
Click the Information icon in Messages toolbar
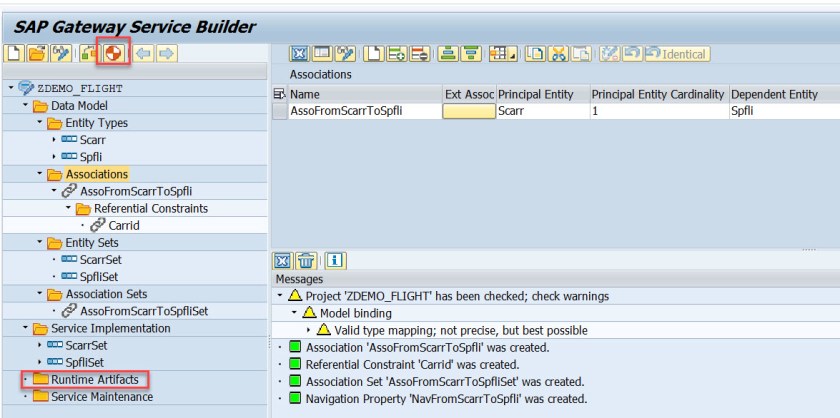point(335,261)
